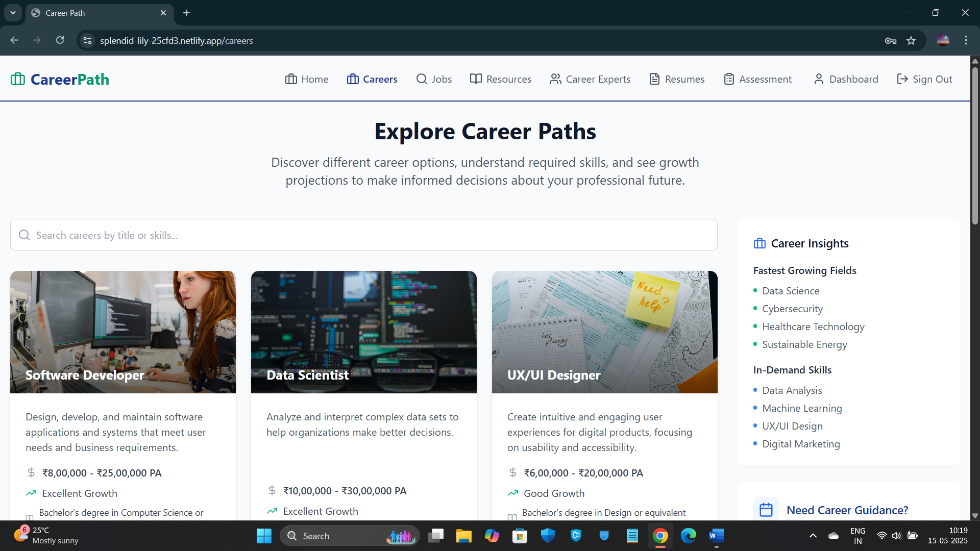Screen dimensions: 980x551
Task: Click the Career Insights briefcase icon
Action: (x=759, y=243)
